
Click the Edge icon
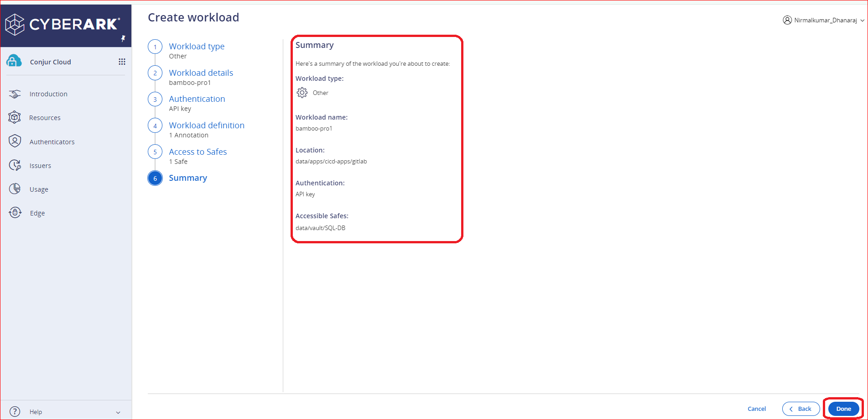pyautogui.click(x=15, y=213)
